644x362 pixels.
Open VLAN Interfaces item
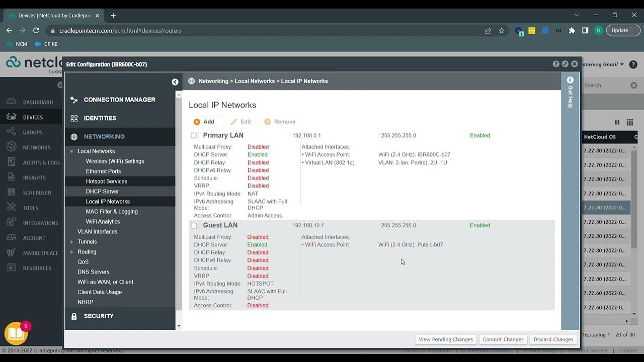(x=97, y=232)
